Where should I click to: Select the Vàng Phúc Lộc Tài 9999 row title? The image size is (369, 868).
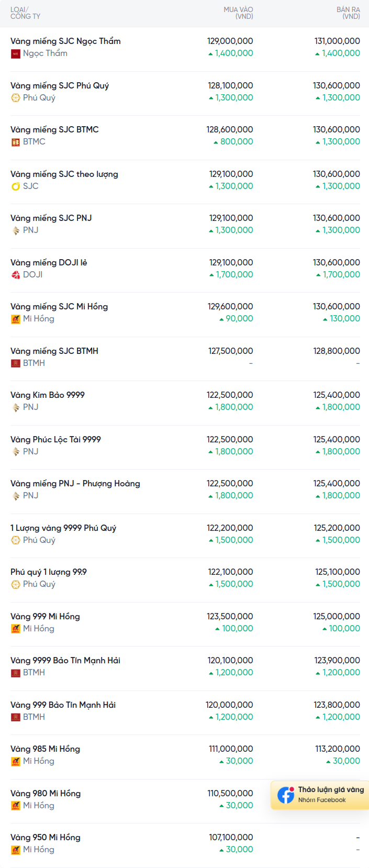pos(55,440)
